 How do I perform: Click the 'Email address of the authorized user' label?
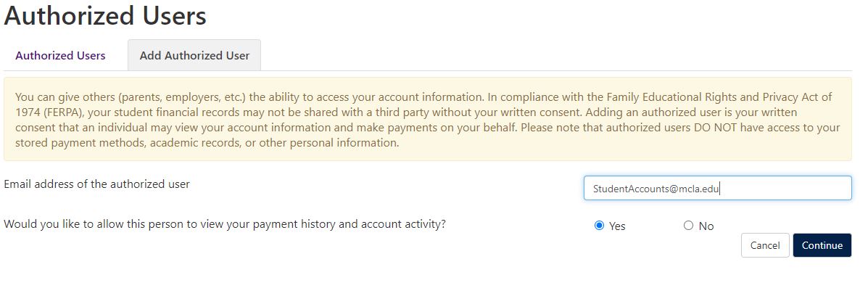tap(97, 184)
